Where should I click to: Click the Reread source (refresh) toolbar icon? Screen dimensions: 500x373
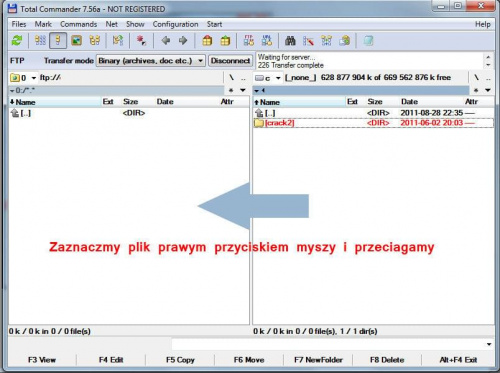pyautogui.click(x=17, y=41)
